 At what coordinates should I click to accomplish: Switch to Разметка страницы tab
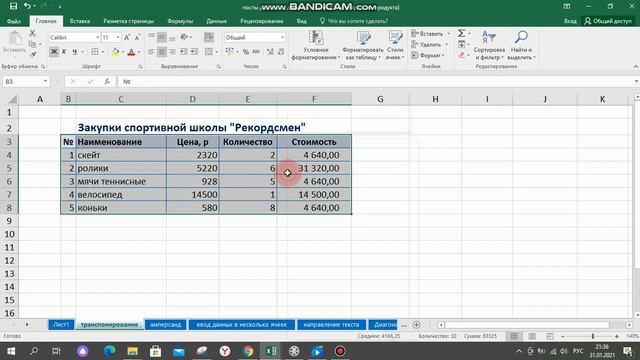128,21
